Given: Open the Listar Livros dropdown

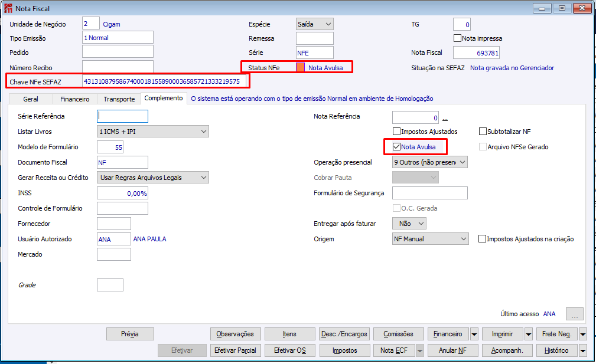Looking at the screenshot, I should click(153, 132).
